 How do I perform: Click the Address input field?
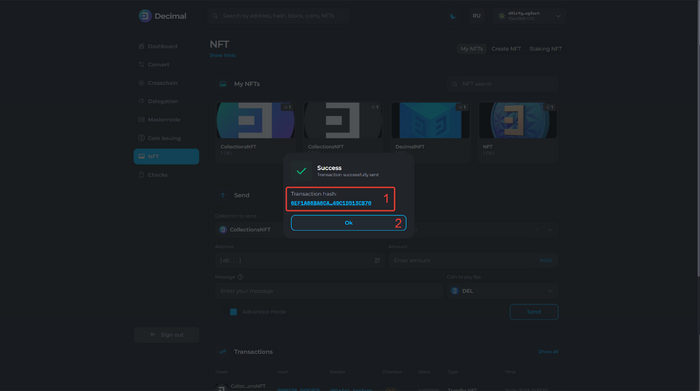click(x=299, y=261)
